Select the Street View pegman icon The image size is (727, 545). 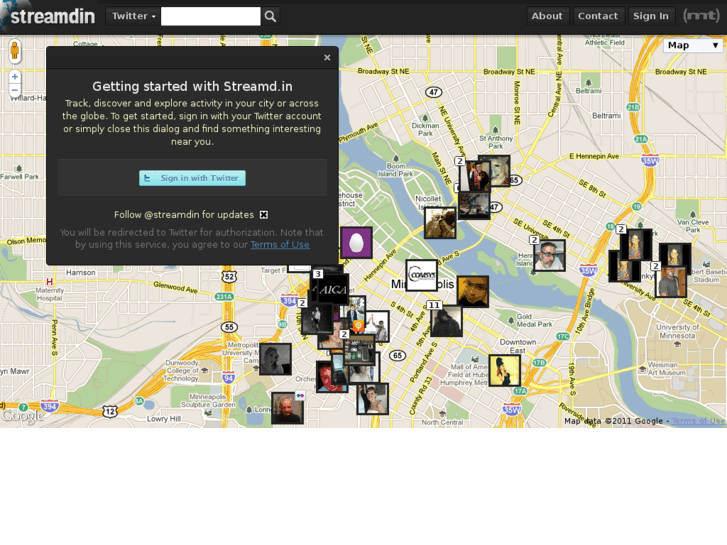click(15, 51)
